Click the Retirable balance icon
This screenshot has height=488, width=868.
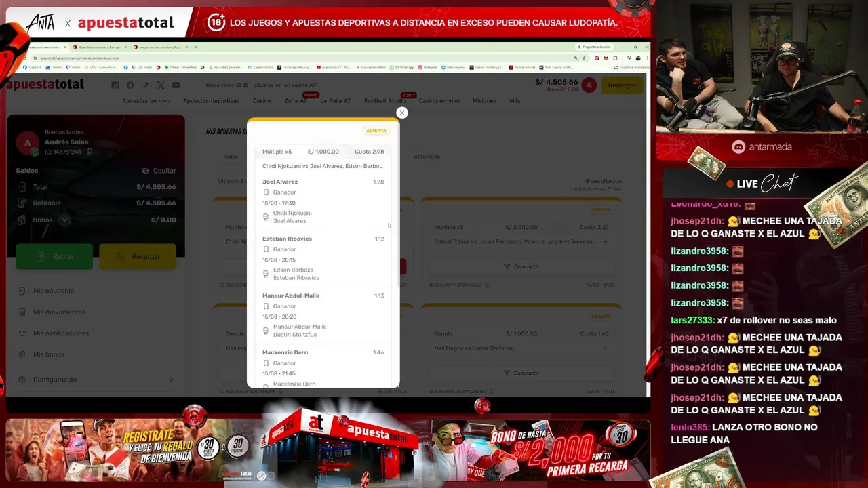(x=22, y=203)
